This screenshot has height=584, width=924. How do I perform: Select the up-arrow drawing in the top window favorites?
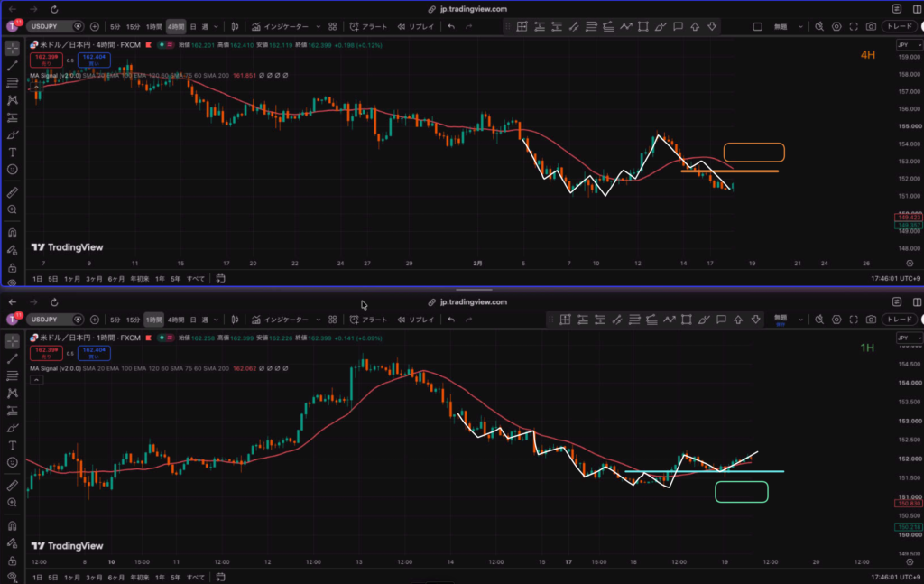696,26
